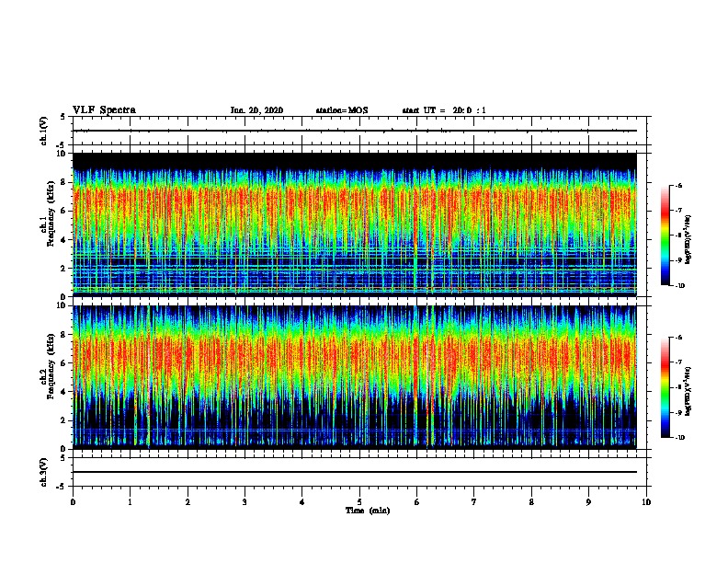Click the time axis tick label "10"
The width and height of the screenshot is (728, 563).
(x=646, y=502)
